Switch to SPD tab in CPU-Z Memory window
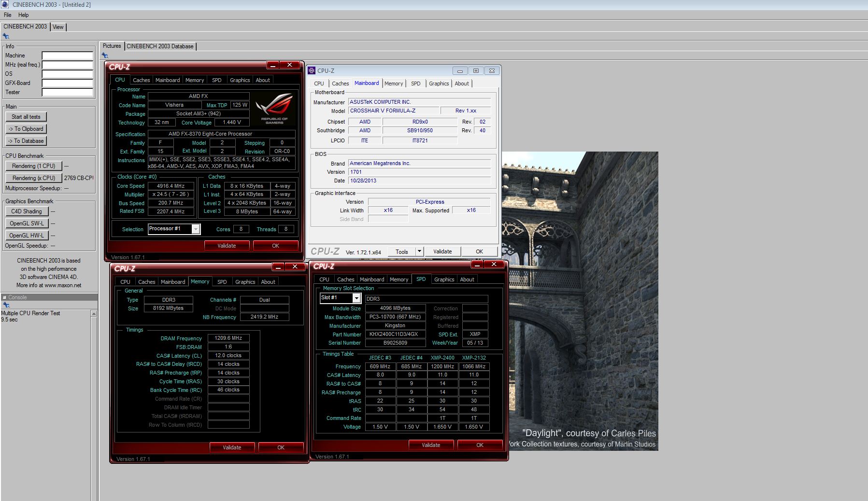 point(222,282)
